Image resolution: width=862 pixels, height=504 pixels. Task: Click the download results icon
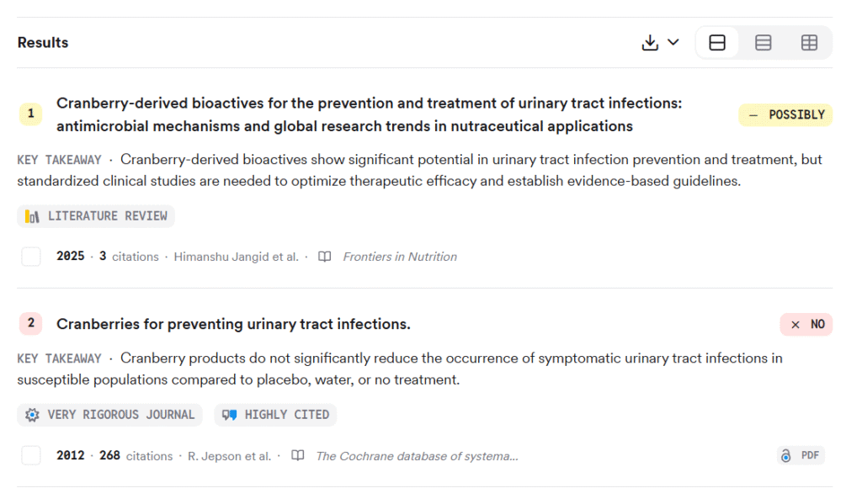650,43
